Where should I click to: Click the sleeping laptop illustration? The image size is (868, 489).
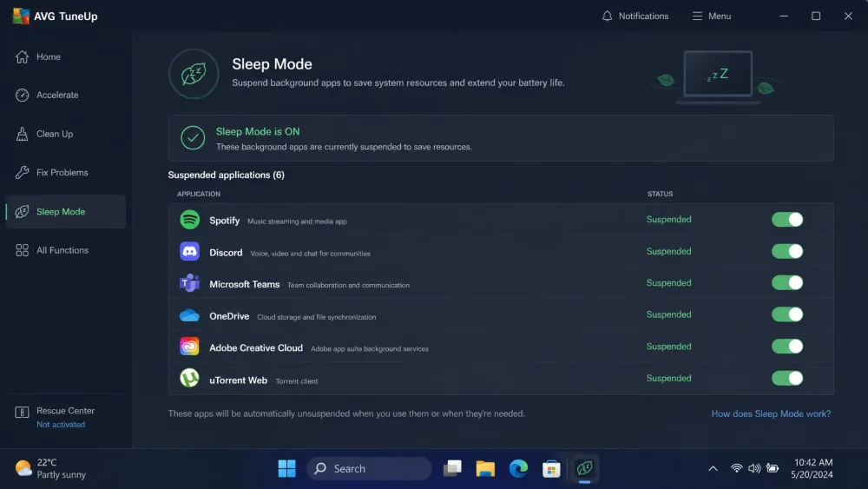pyautogui.click(x=718, y=77)
